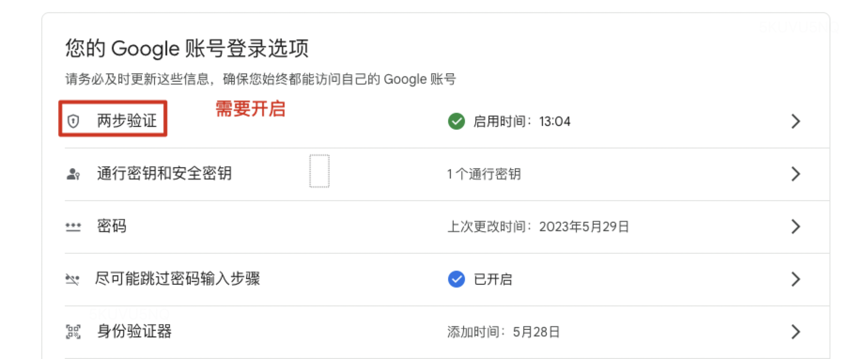Open the 密码 row arrow

795,226
